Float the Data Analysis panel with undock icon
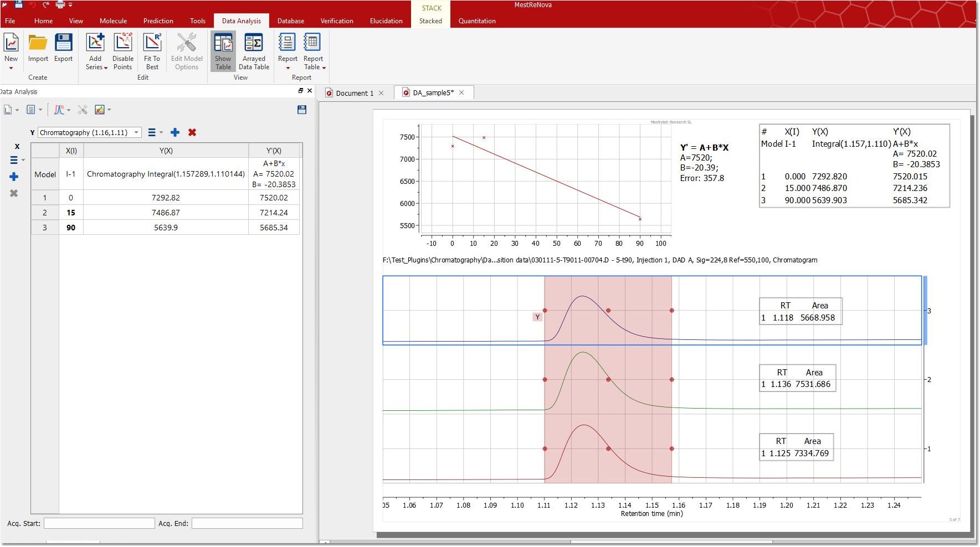The width and height of the screenshot is (980, 547). (x=301, y=91)
